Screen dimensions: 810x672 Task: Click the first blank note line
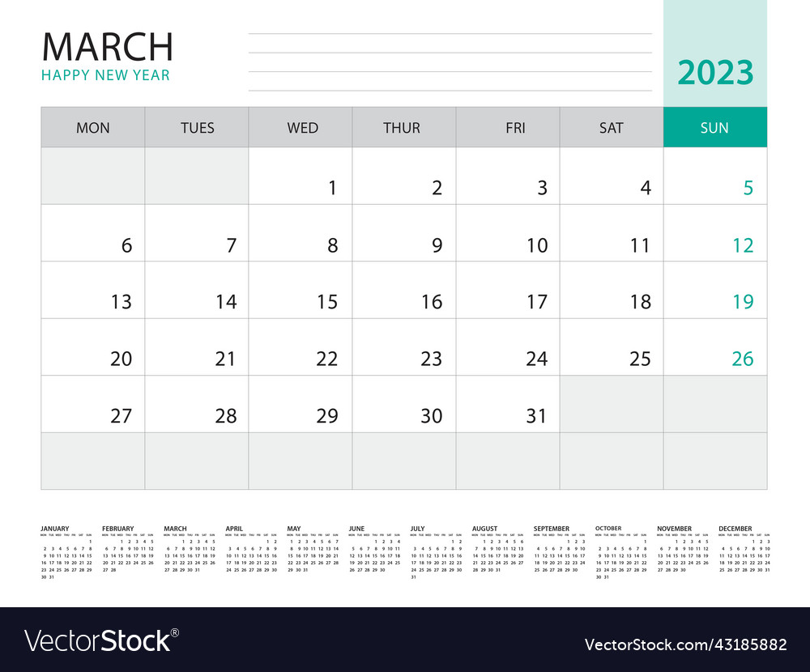pos(451,32)
